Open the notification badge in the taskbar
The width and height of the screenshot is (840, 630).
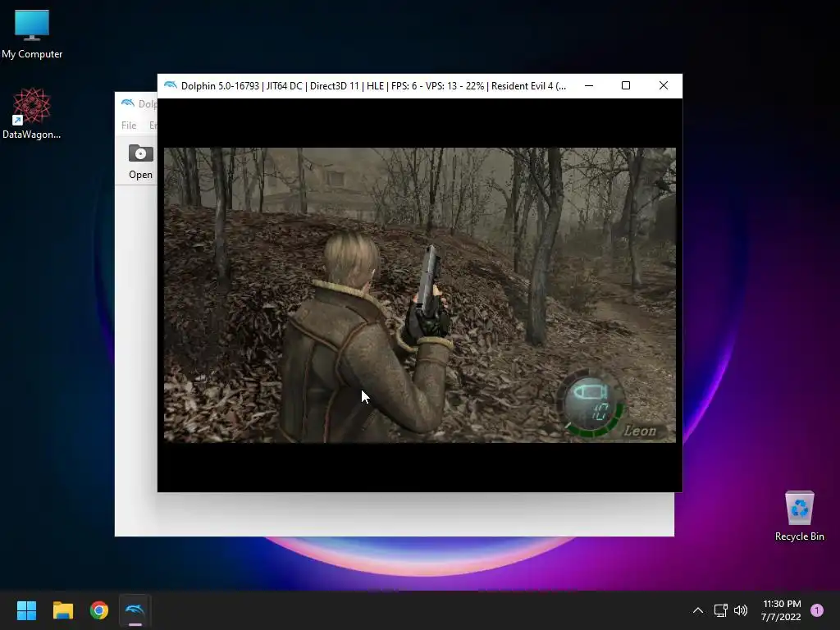[x=817, y=610]
